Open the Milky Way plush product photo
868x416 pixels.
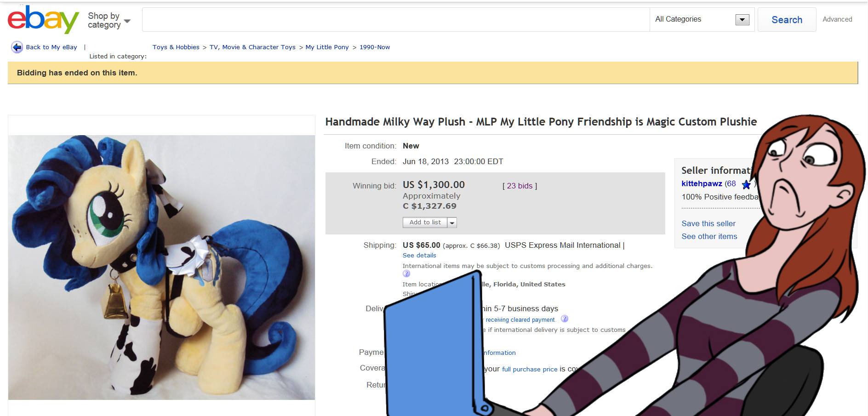point(161,267)
